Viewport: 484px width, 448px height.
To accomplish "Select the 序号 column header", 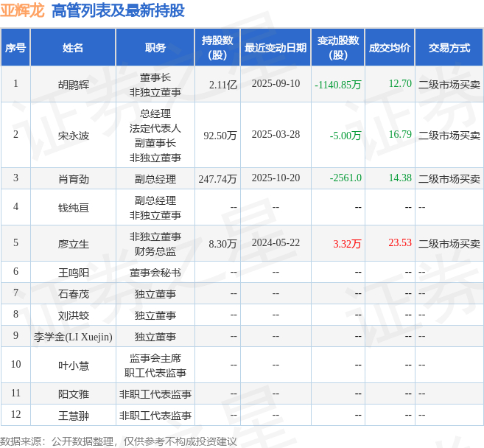I will [x=15, y=48].
